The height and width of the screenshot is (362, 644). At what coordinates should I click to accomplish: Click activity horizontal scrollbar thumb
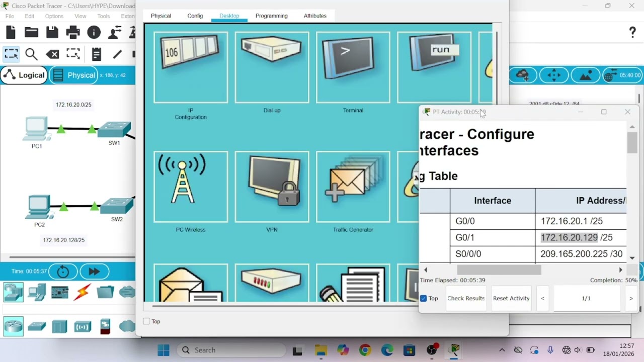pyautogui.click(x=499, y=270)
